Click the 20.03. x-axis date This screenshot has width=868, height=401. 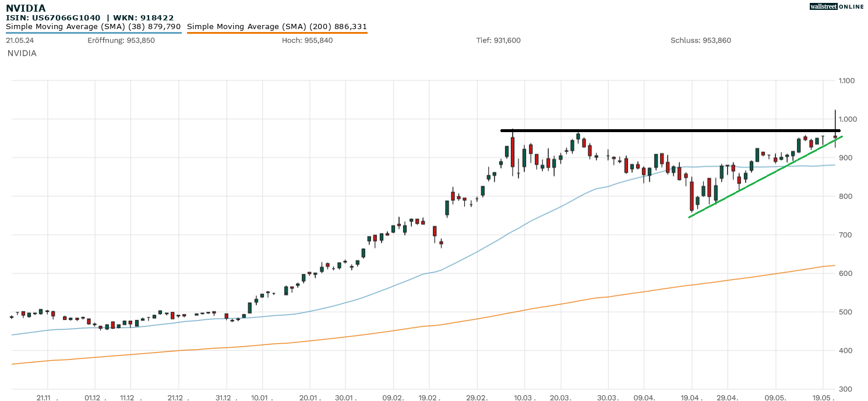[561, 397]
